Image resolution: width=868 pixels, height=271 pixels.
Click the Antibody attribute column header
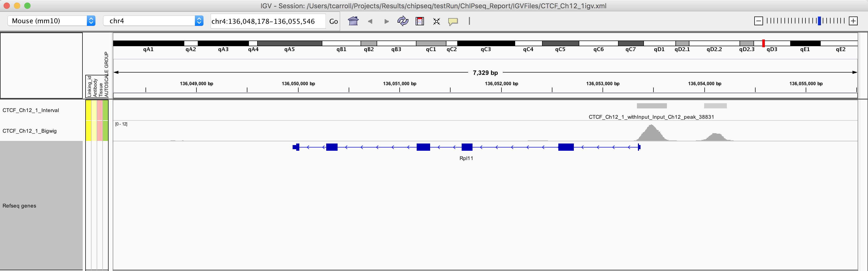(95, 87)
